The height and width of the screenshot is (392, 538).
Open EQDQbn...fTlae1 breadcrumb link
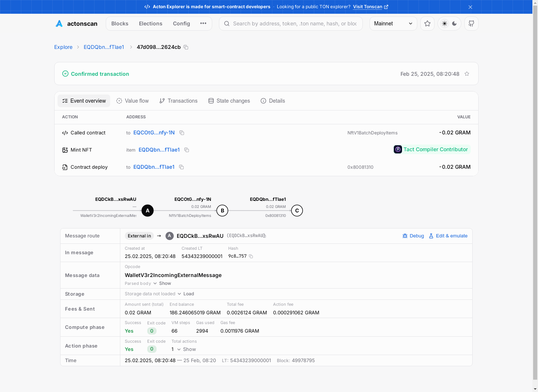[104, 47]
